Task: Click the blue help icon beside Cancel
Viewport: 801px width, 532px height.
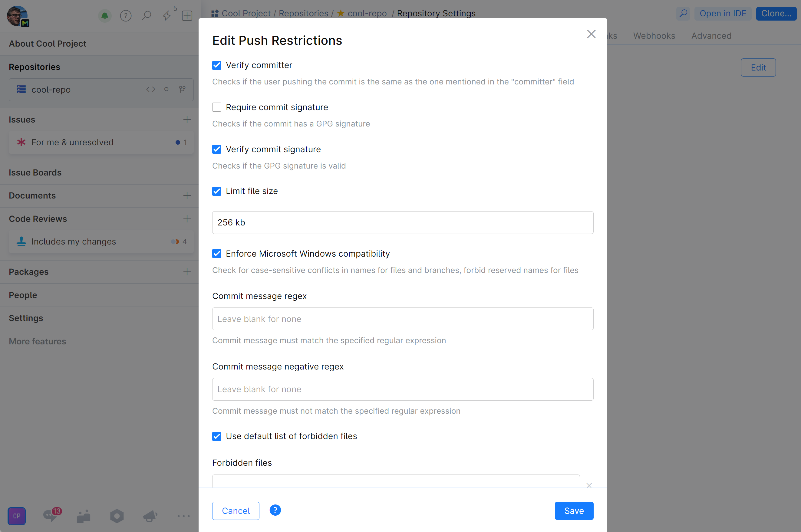Action: click(x=275, y=510)
